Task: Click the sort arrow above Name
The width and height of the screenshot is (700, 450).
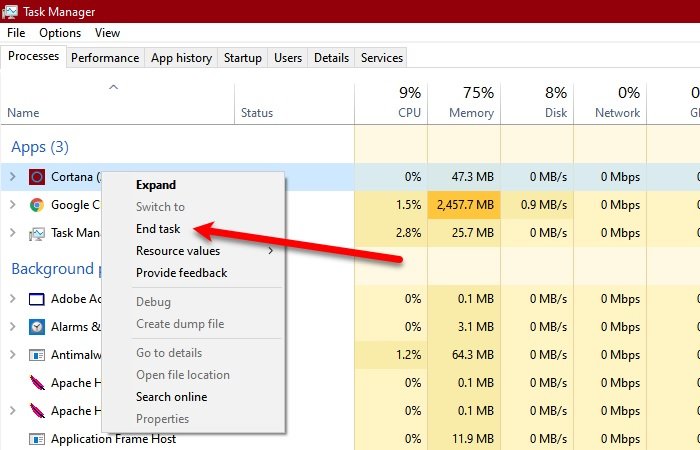Action: tap(113, 87)
